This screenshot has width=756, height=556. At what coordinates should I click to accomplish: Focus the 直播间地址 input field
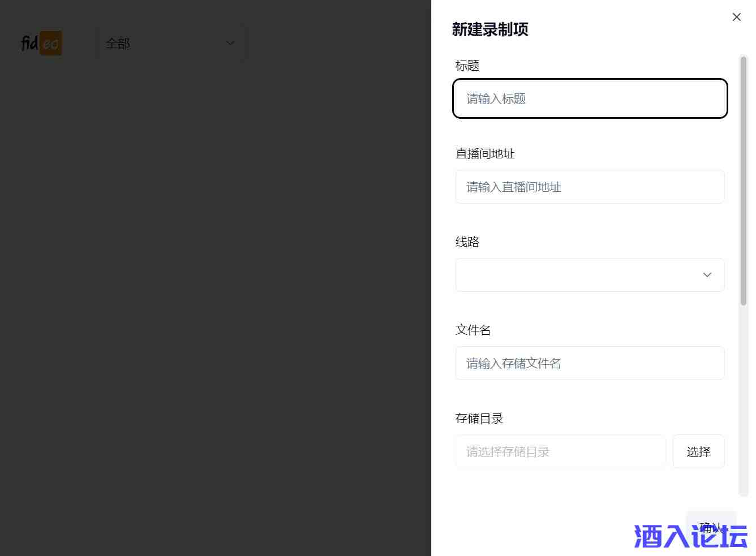590,187
